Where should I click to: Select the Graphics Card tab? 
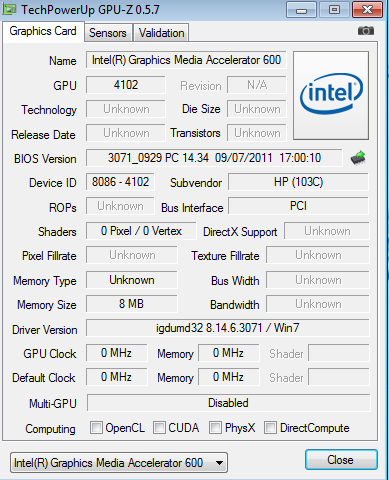43,31
